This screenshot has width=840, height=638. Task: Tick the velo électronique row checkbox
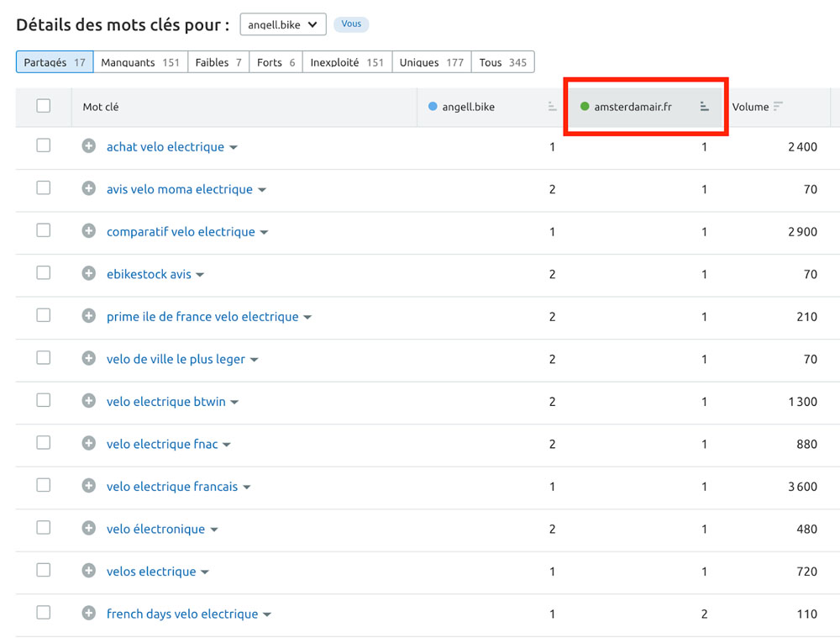tap(44, 528)
